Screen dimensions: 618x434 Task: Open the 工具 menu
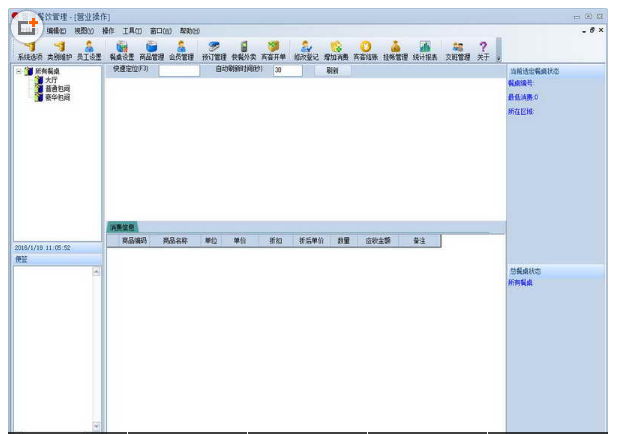click(x=132, y=31)
